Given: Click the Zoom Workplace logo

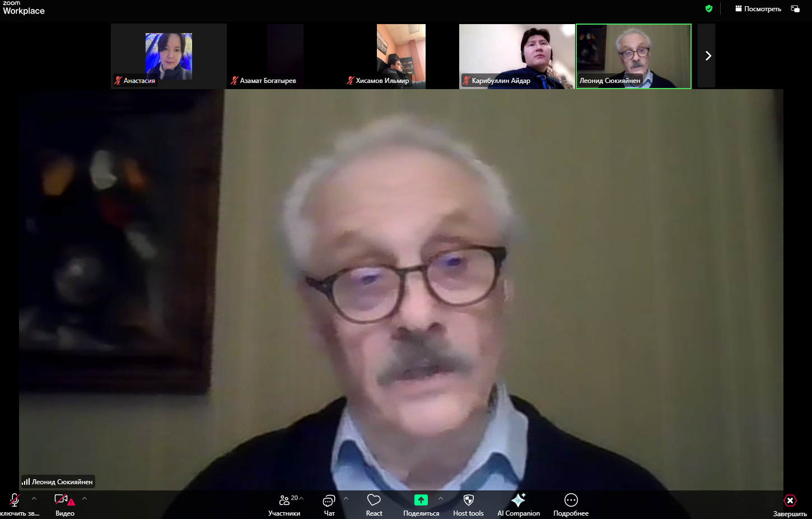Looking at the screenshot, I should [x=24, y=8].
